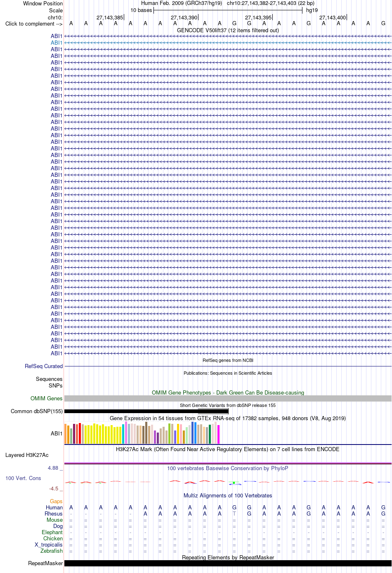This screenshot has width=392, height=573.
Task: Click the 27,143,390 coordinate tick label
Action: 184,18
